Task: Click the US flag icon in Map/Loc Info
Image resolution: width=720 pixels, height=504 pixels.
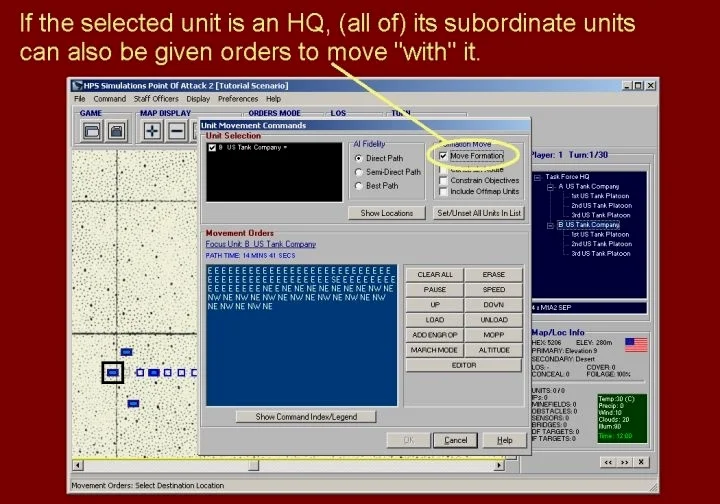Action: click(x=636, y=345)
